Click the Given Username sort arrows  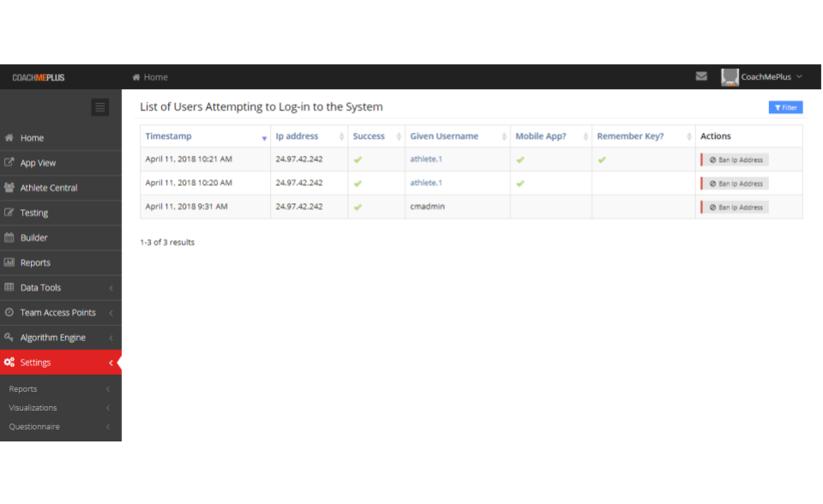504,136
